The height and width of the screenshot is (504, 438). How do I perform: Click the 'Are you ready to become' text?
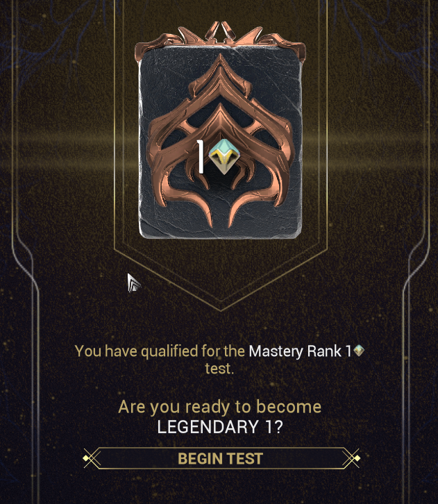(220, 408)
